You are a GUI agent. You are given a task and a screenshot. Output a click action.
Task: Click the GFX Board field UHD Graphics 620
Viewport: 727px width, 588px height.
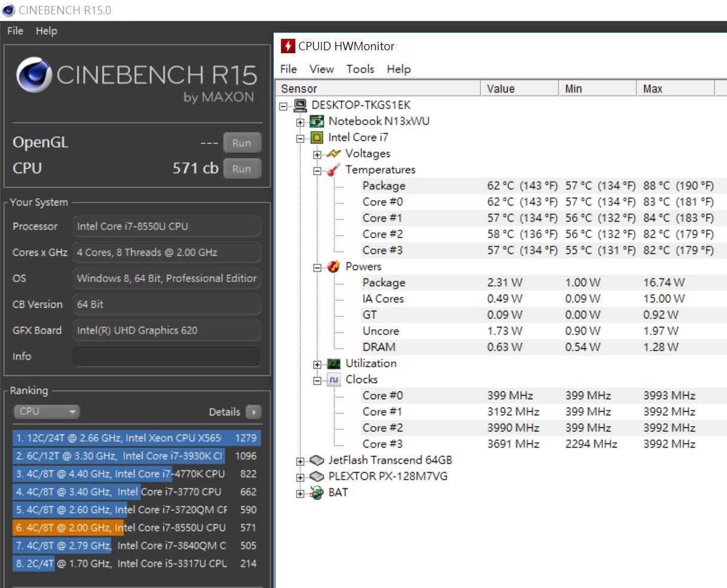(x=167, y=330)
